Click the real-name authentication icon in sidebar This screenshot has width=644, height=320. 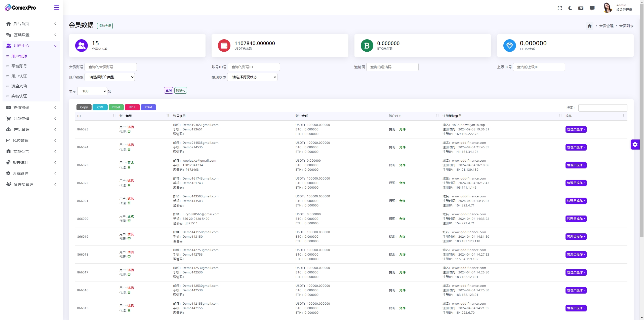[8, 96]
